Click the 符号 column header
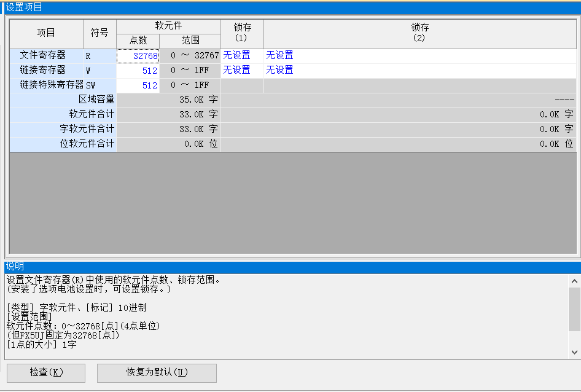The height and width of the screenshot is (392, 581). (x=99, y=33)
